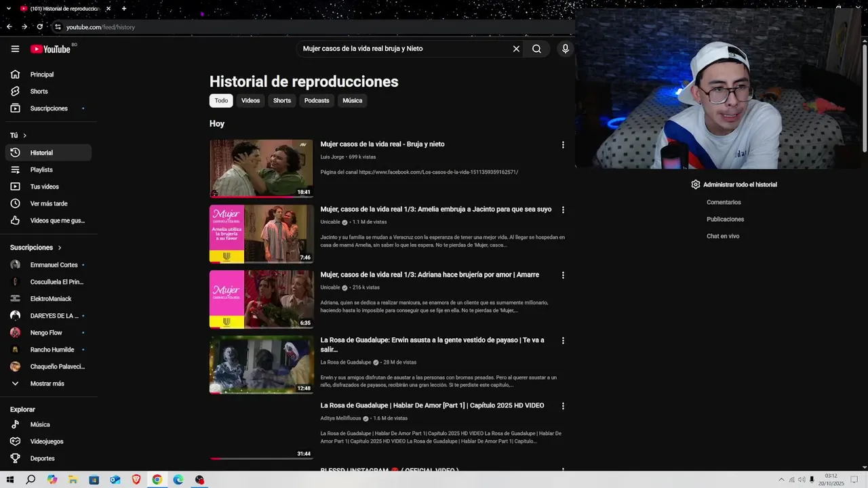This screenshot has width=868, height=488.
Task: Open a new browser tab
Action: point(124,9)
